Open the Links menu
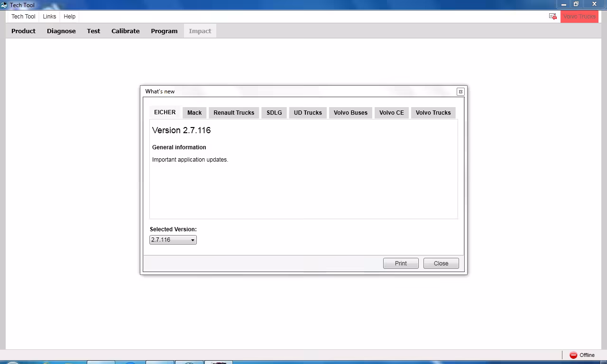The width and height of the screenshot is (607, 364). click(x=49, y=17)
